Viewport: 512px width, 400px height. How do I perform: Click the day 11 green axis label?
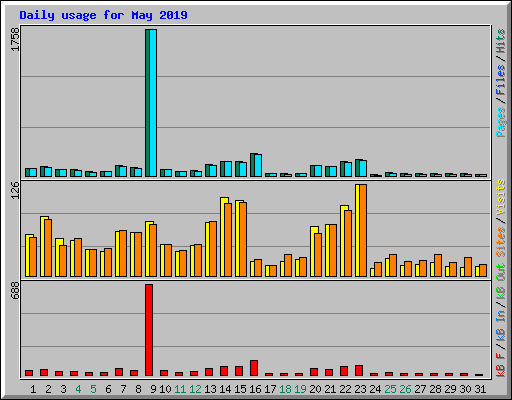click(180, 389)
